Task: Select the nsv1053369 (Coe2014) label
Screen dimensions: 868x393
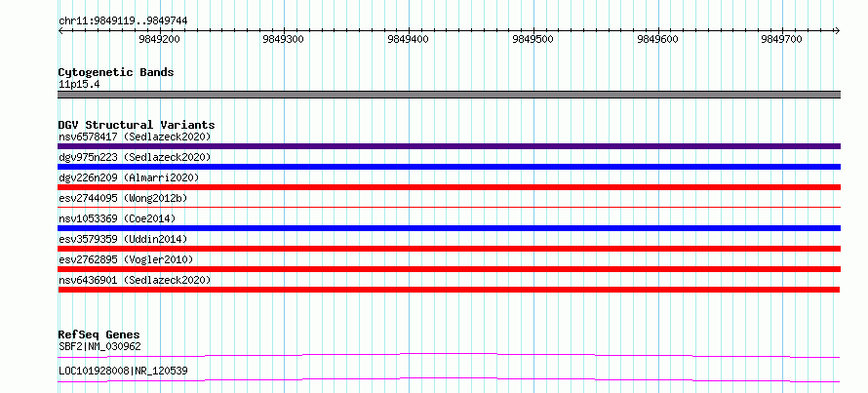Action: (117, 218)
